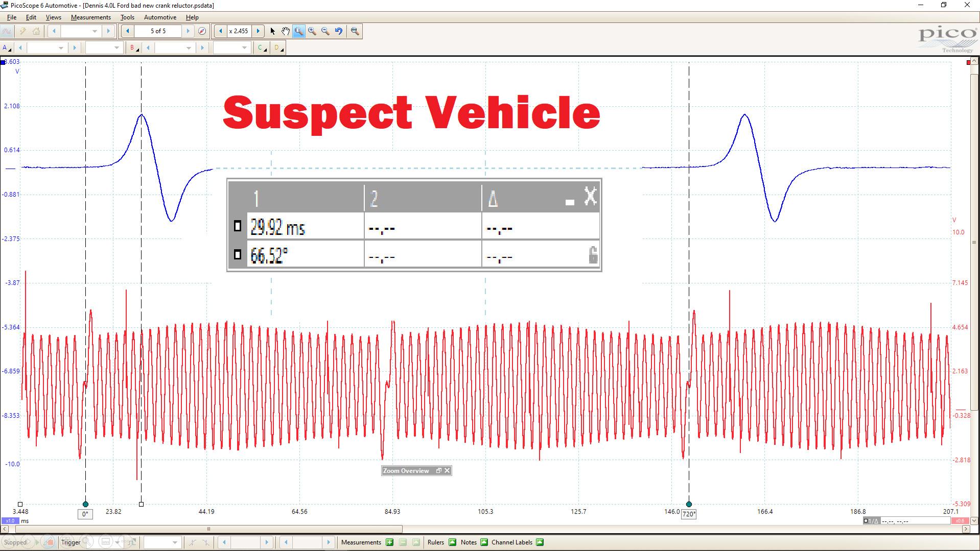
Task: Select the arrow pointer tool
Action: point(272,31)
